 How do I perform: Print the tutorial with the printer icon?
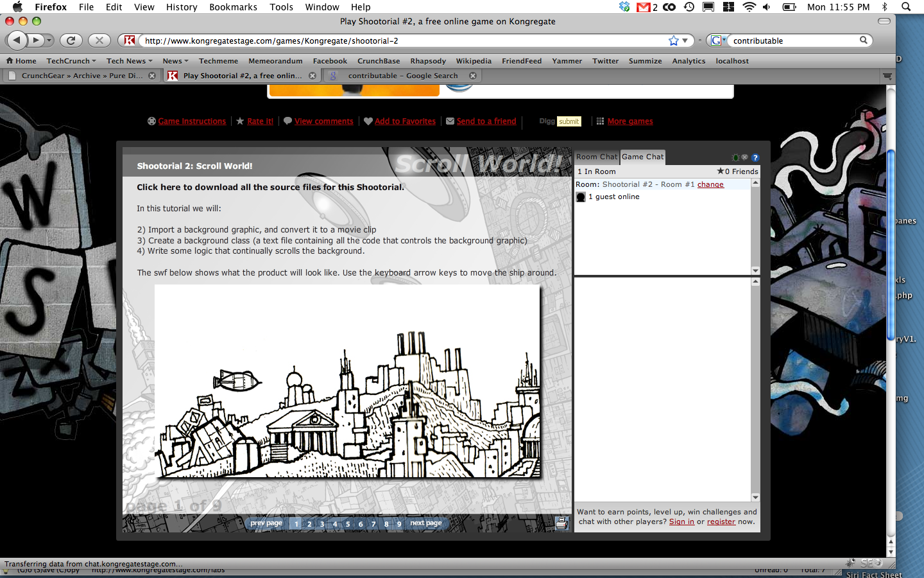click(561, 523)
